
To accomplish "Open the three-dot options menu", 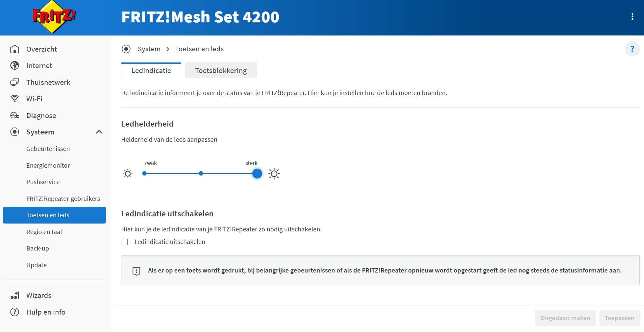I will 632,17.
